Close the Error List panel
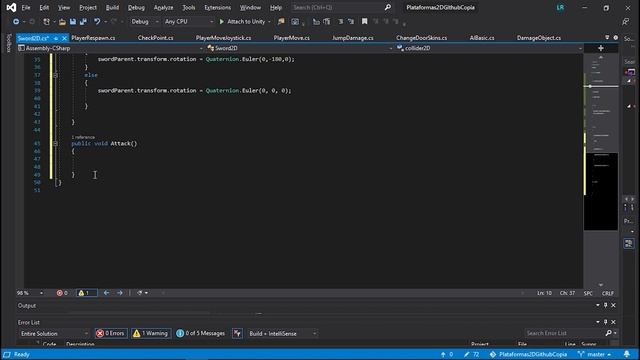The image size is (640, 360). coord(613,322)
